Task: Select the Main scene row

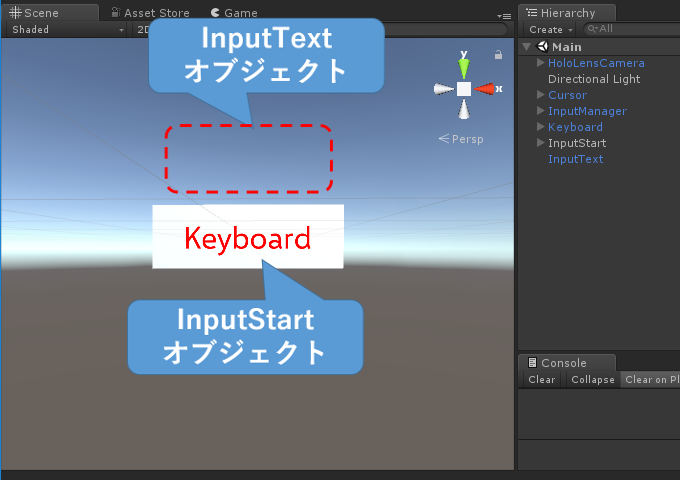Action: pyautogui.click(x=599, y=47)
